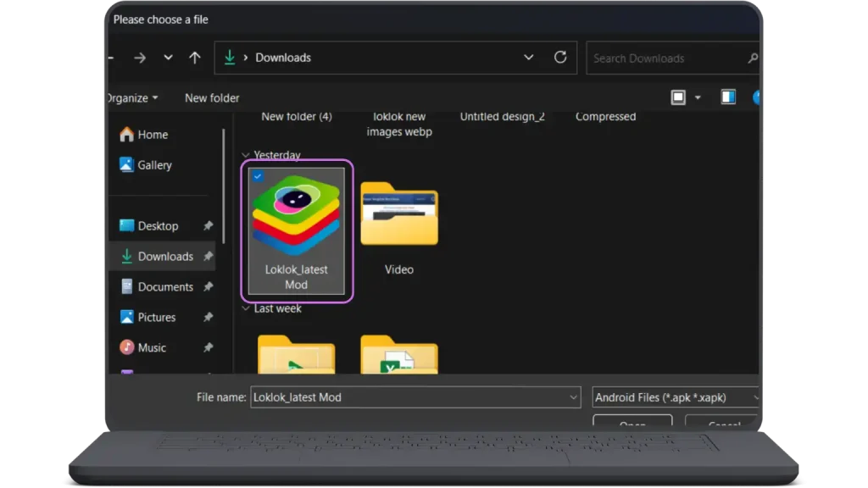Screen dimensions: 868x488
Task: Click the view layout icon
Action: pos(678,97)
